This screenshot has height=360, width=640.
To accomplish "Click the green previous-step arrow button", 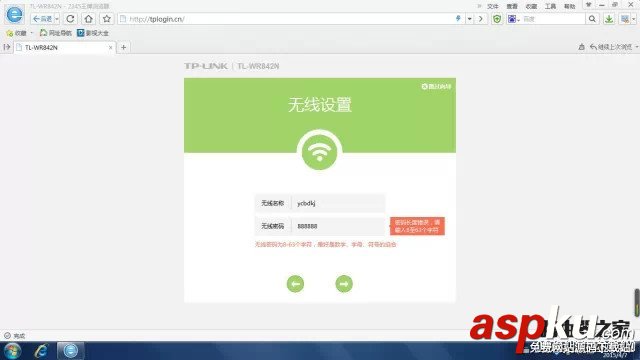I will point(296,284).
